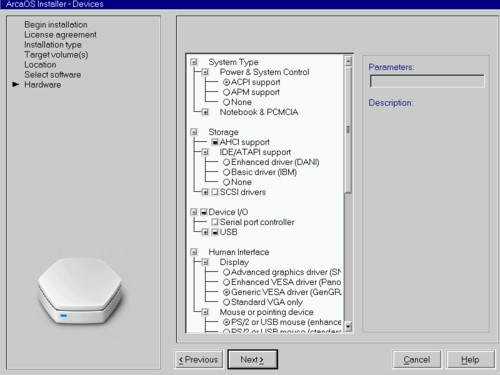
Task: Click scroll down arrow of device tree
Action: (348, 326)
